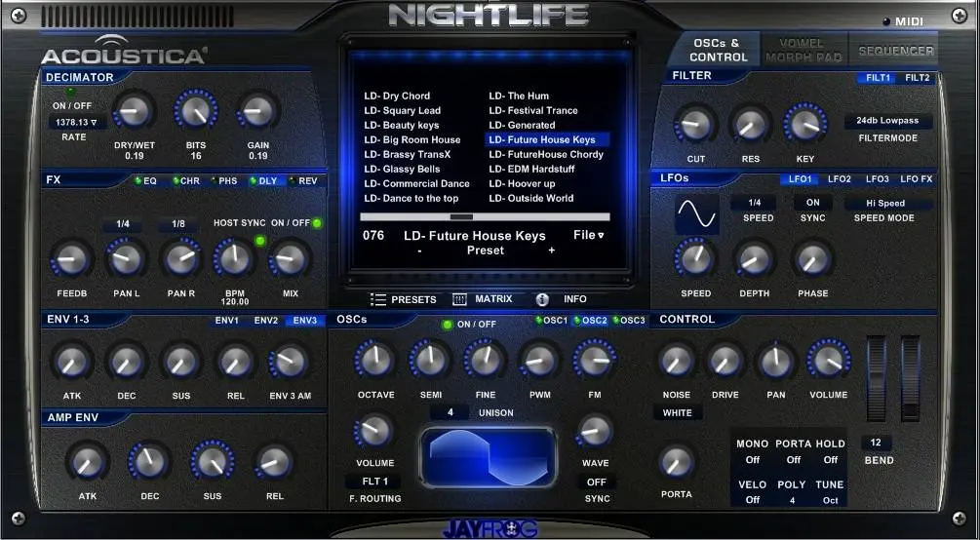Click the PORTA knob
Screen dimensions: 980x540
click(677, 462)
